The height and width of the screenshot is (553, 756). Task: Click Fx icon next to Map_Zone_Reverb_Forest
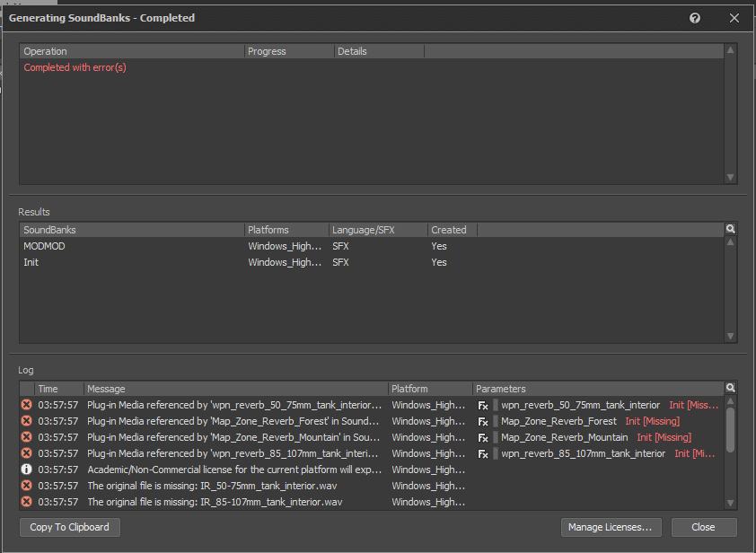(483, 422)
